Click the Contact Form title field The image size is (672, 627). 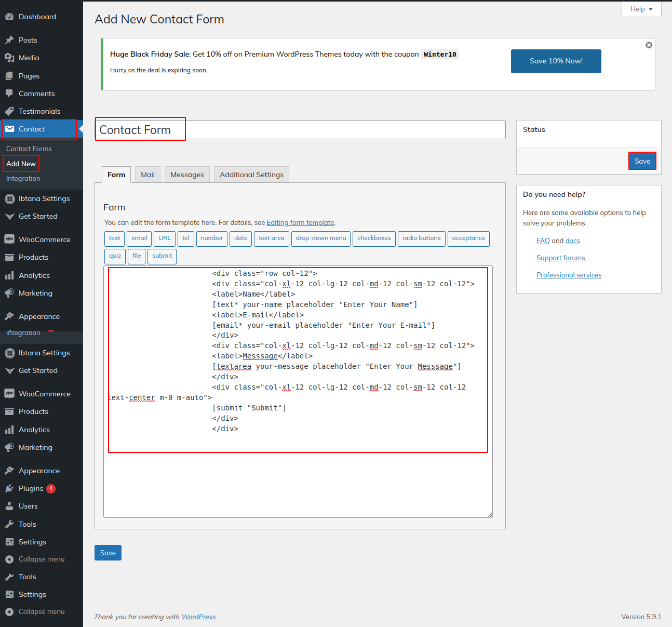(x=300, y=130)
